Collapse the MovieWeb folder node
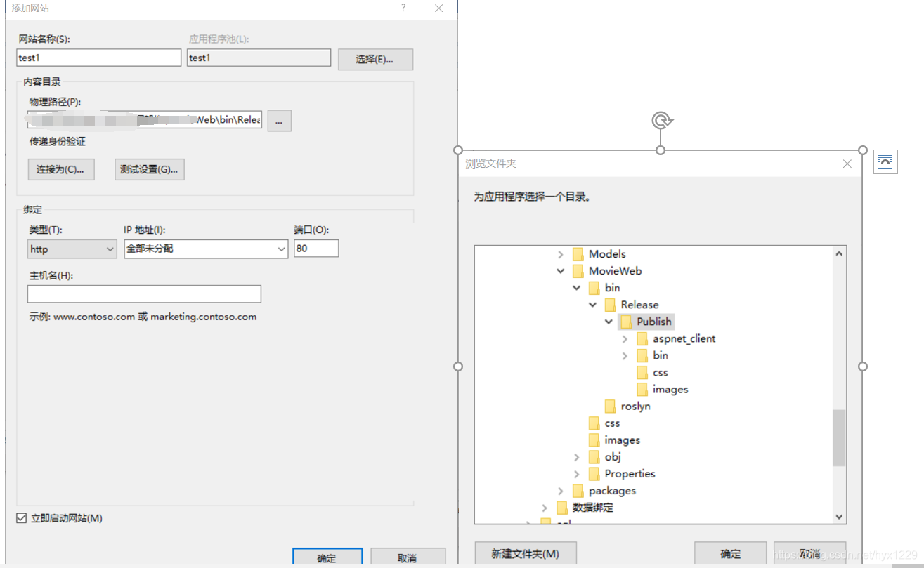This screenshot has height=568, width=924. pos(561,271)
